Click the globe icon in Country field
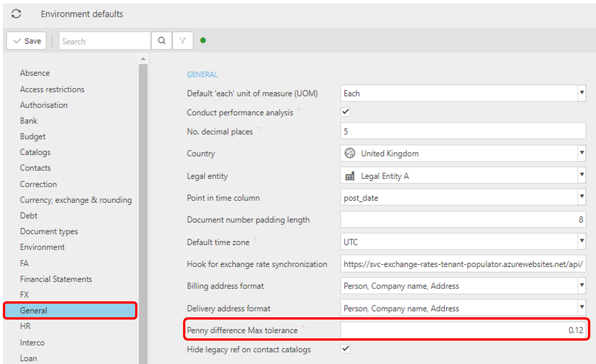Screen dimensions: 596x364 tap(350, 153)
